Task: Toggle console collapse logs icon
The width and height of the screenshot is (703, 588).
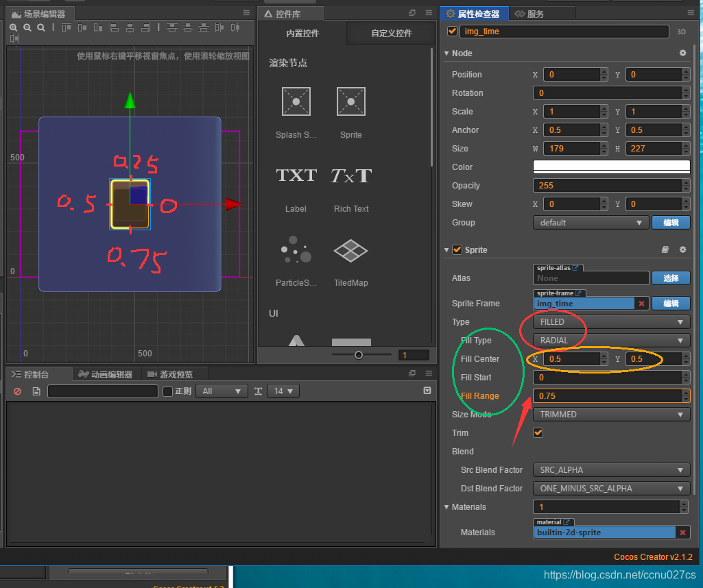Action: (427, 391)
